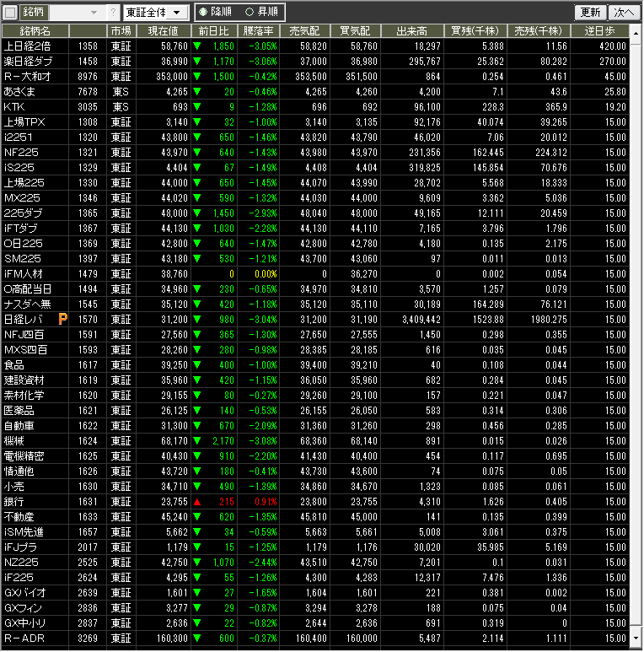
Task: Click the 逆日歩 column header
Action: 599,30
